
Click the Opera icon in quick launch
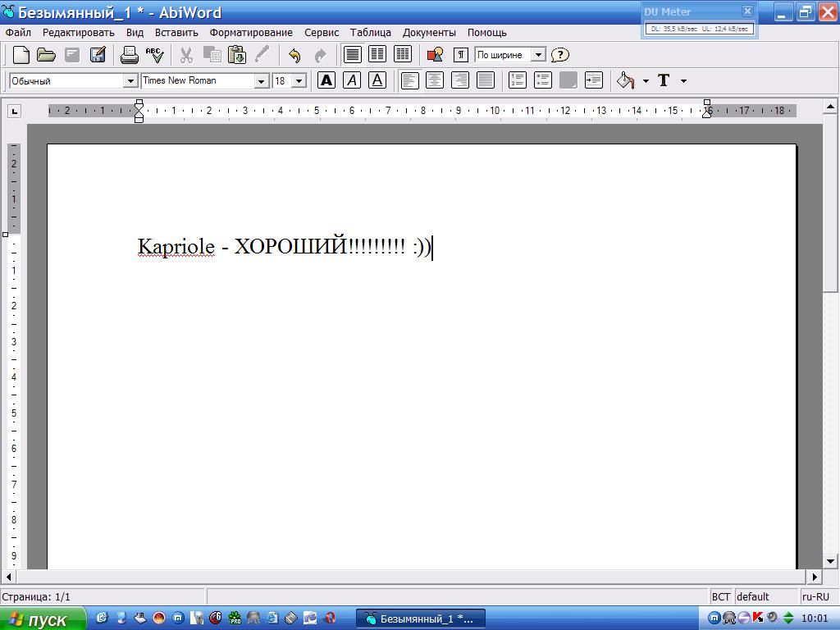tap(330, 619)
